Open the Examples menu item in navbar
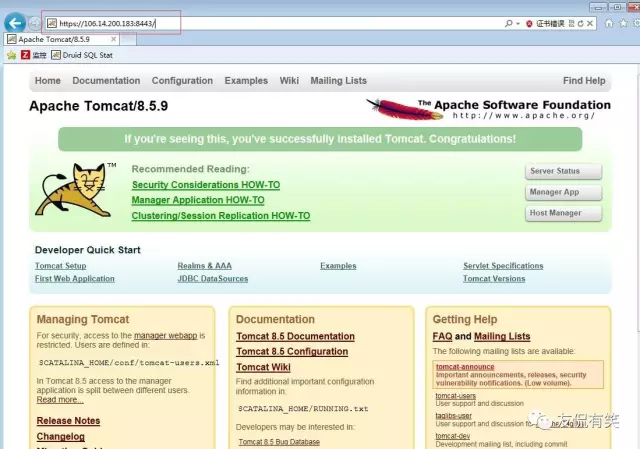The width and height of the screenshot is (640, 449). [x=246, y=81]
